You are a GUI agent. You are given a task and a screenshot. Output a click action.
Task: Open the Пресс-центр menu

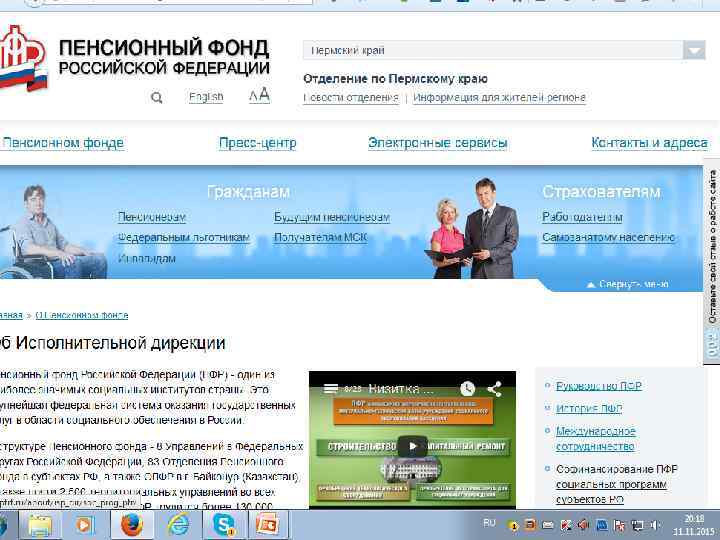258,143
